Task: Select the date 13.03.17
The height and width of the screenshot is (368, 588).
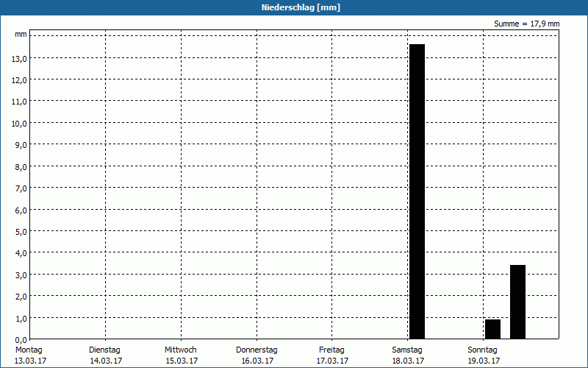Action: (x=30, y=361)
